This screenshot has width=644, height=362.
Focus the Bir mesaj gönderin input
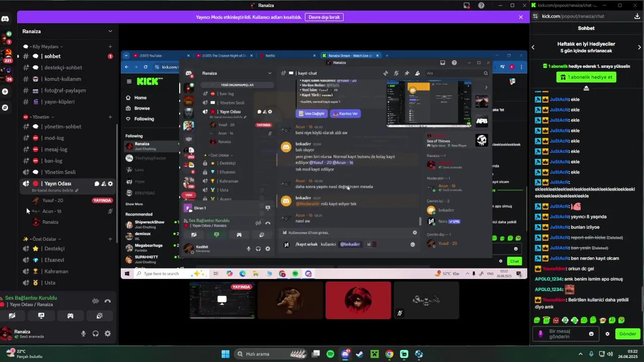566,334
